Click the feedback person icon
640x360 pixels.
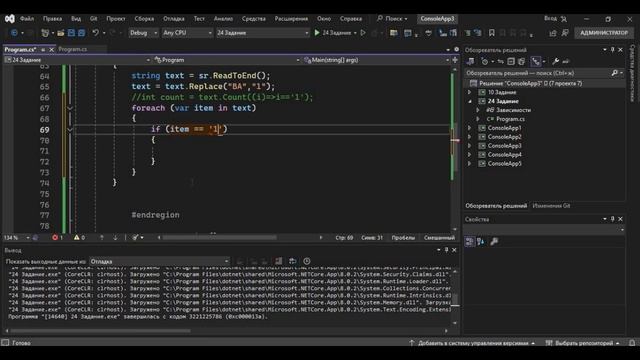pyautogui.click(x=565, y=33)
